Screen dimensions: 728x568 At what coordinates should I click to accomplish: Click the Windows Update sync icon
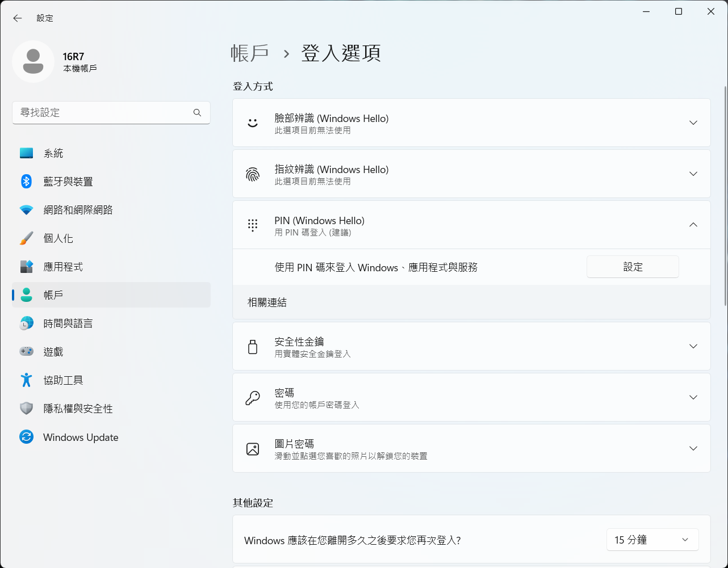pyautogui.click(x=27, y=437)
